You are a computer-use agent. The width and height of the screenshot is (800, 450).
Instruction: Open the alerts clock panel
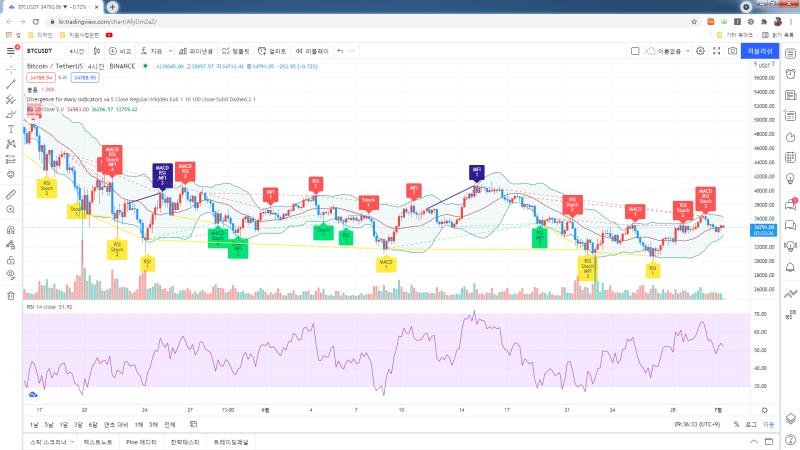[790, 74]
